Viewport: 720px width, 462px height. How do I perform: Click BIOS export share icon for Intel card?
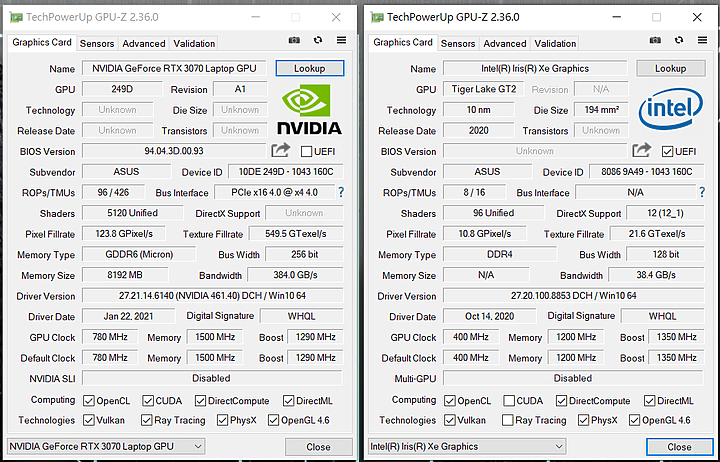point(641,150)
